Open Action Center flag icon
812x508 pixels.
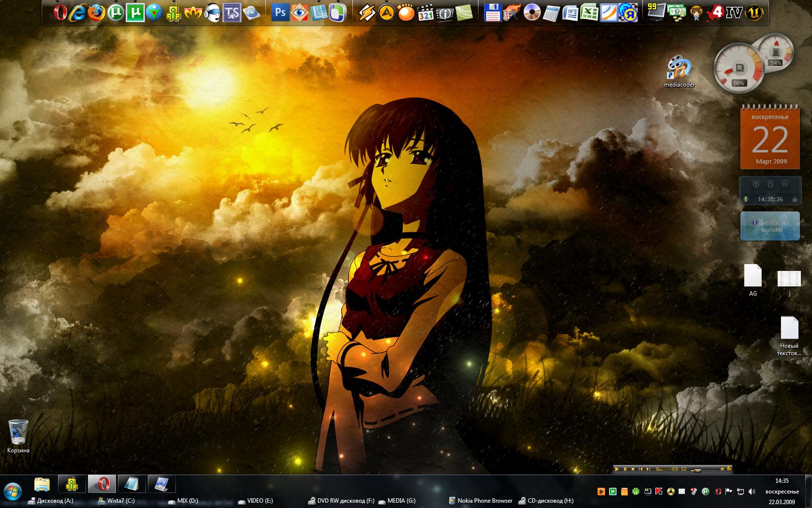tap(728, 492)
